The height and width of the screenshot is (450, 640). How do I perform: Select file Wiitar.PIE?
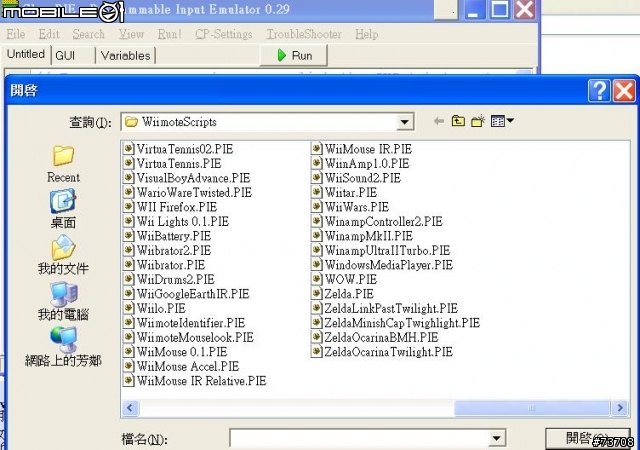coord(351,192)
